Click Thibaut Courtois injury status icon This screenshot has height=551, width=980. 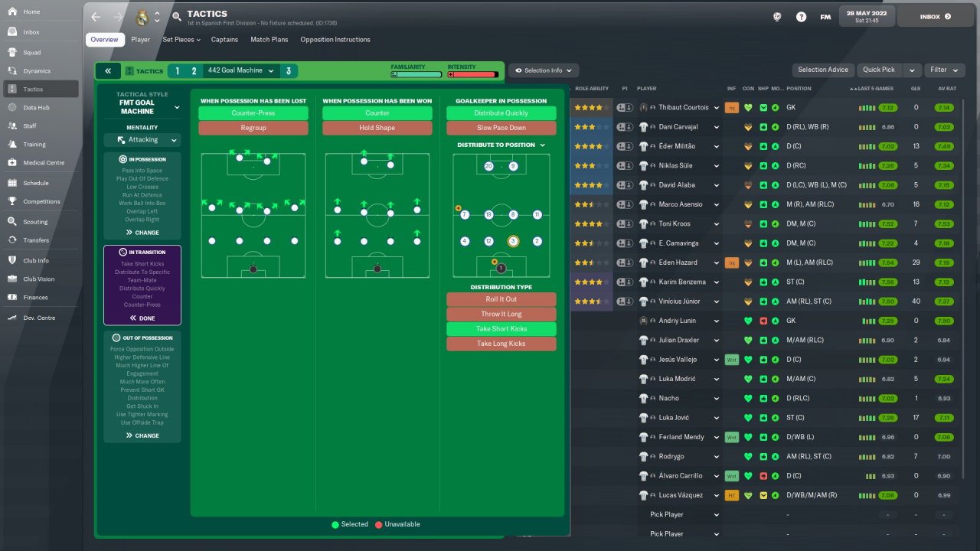tap(731, 107)
